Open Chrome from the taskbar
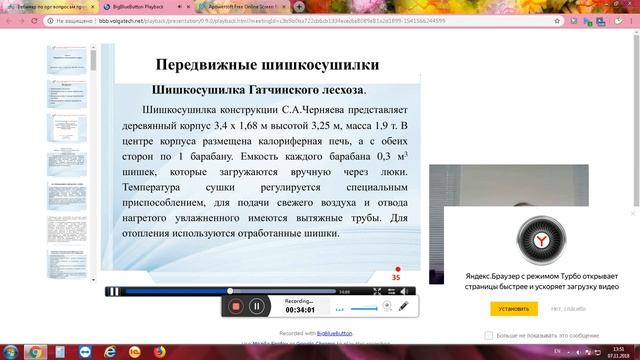The height and width of the screenshot is (360, 640). click(35, 352)
